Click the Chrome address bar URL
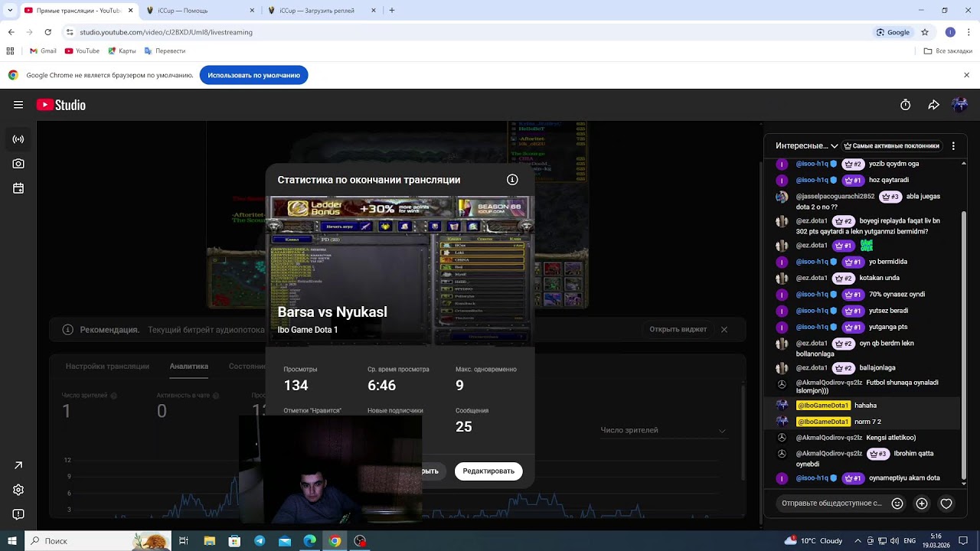The height and width of the screenshot is (551, 980). click(x=166, y=32)
